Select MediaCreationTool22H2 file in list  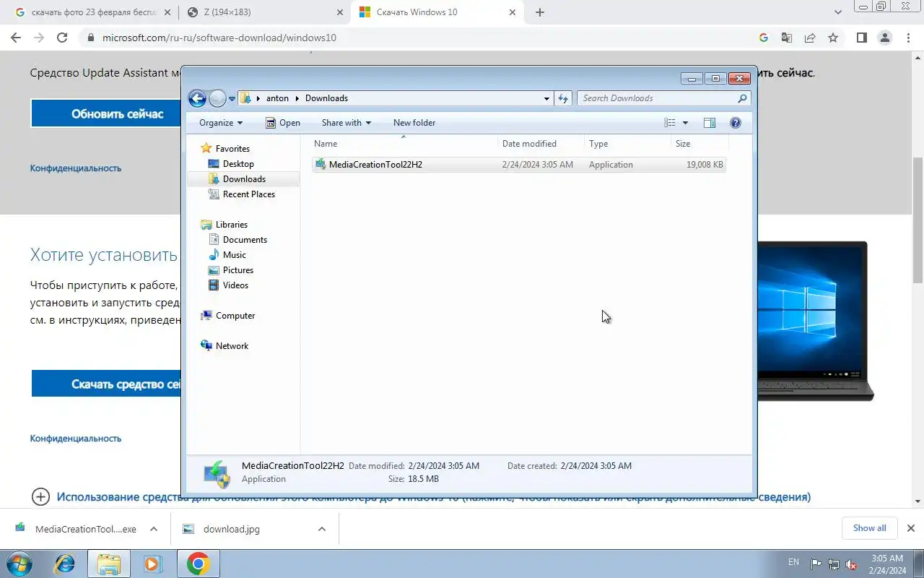coord(519,165)
